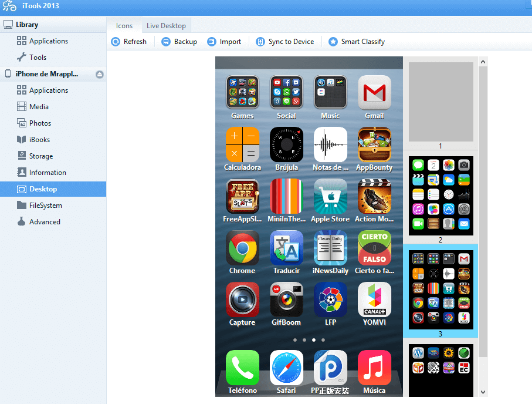Click the Chrome app icon

(x=242, y=248)
